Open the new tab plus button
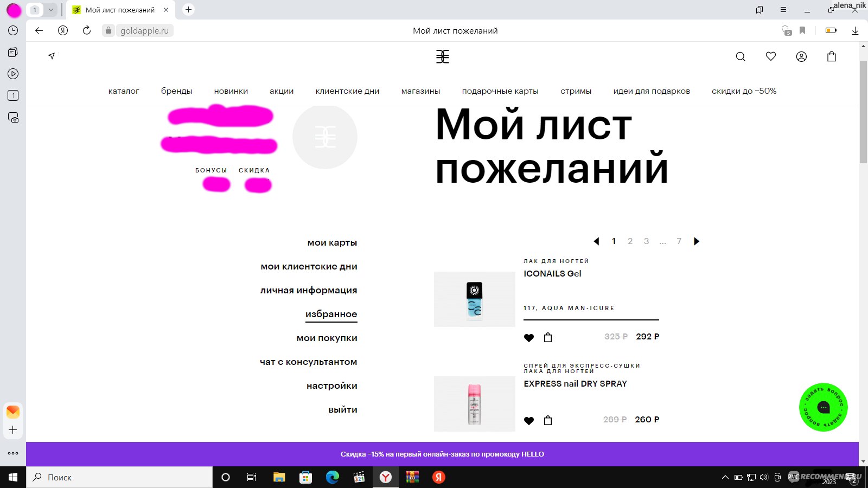 188,10
